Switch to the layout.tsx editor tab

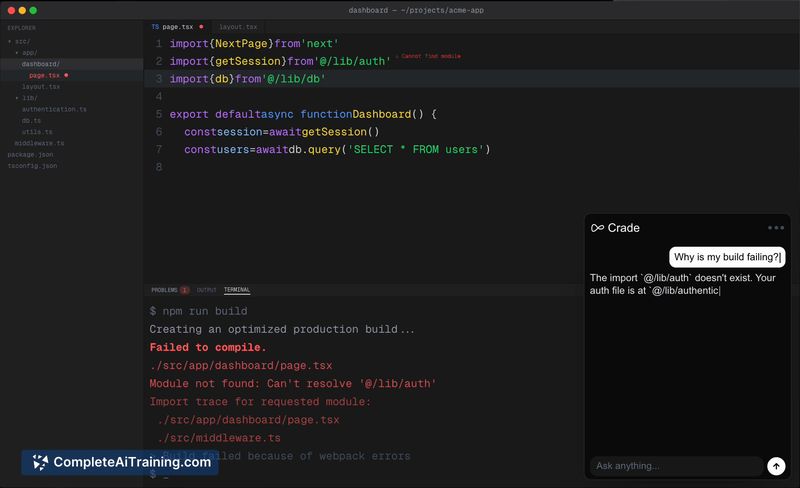(238, 27)
